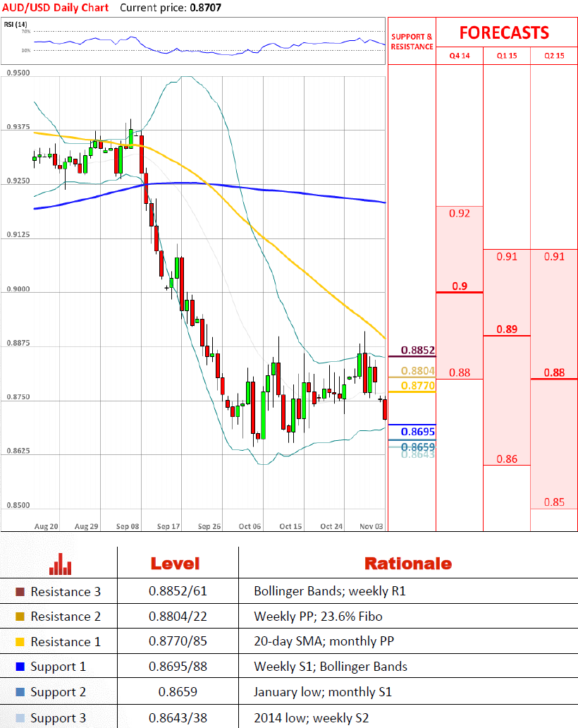
Task: Click the current price value 0.8707
Action: coord(206,8)
